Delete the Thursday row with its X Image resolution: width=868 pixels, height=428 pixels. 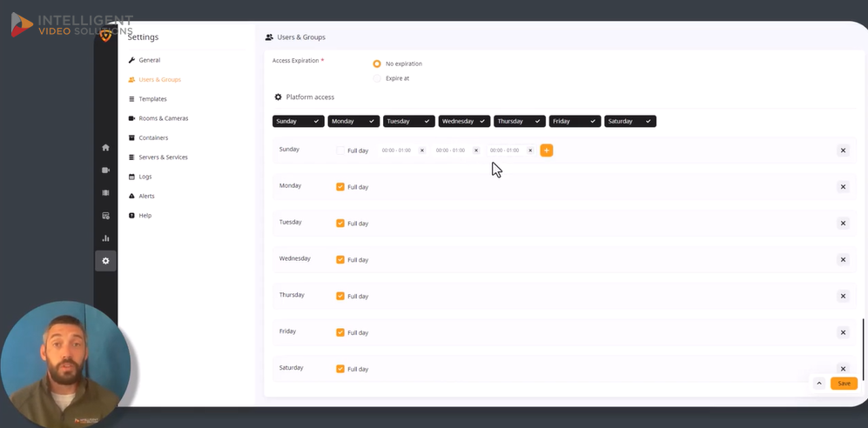(843, 296)
